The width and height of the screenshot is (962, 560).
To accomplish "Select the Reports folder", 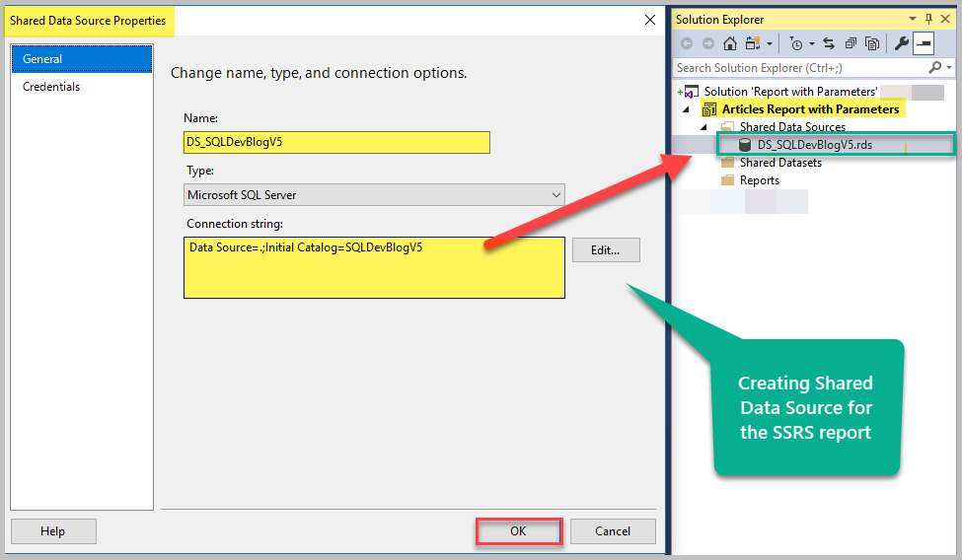I will click(760, 180).
